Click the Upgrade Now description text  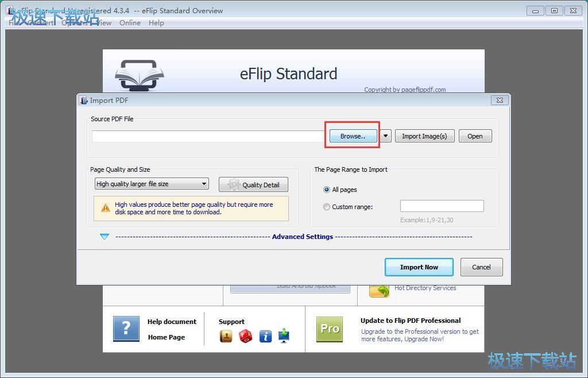pyautogui.click(x=420, y=335)
